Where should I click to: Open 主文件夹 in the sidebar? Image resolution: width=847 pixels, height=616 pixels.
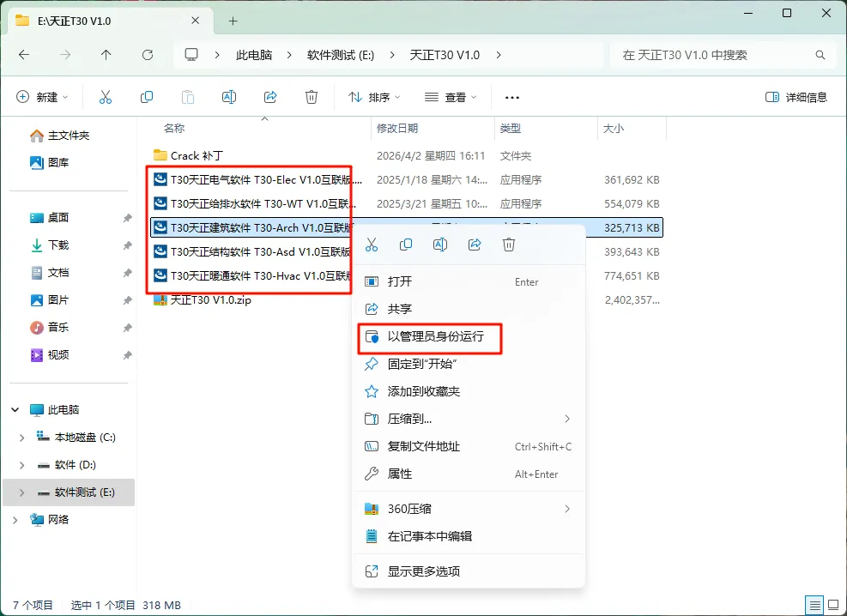69,136
